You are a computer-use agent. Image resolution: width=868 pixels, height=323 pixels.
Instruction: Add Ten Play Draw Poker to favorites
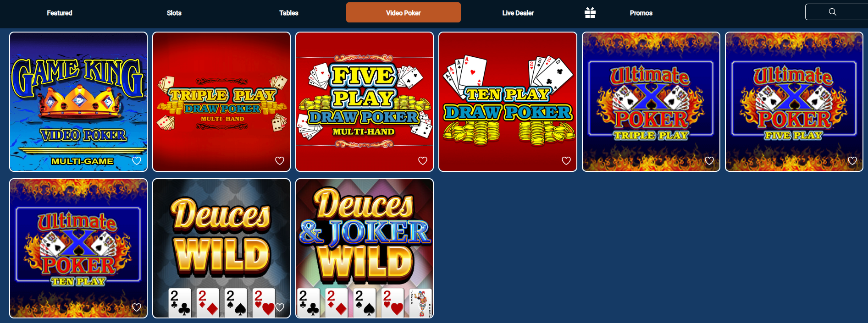[566, 161]
